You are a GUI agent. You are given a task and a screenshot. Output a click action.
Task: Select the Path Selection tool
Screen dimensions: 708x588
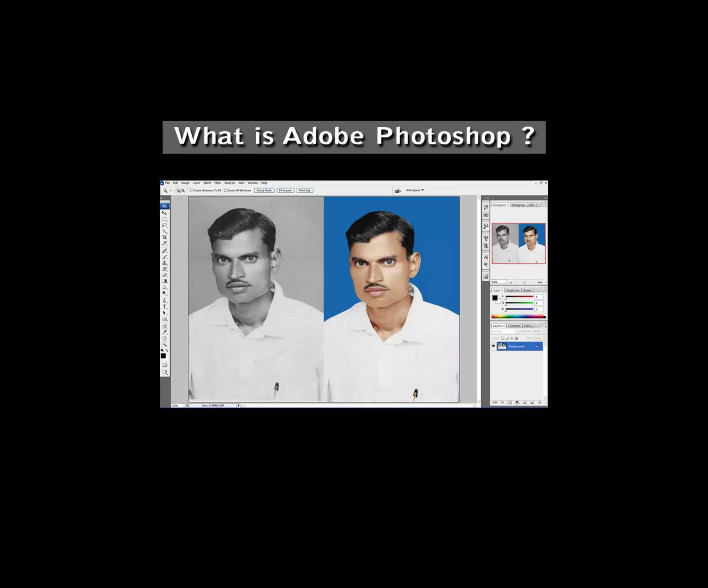pos(165,312)
